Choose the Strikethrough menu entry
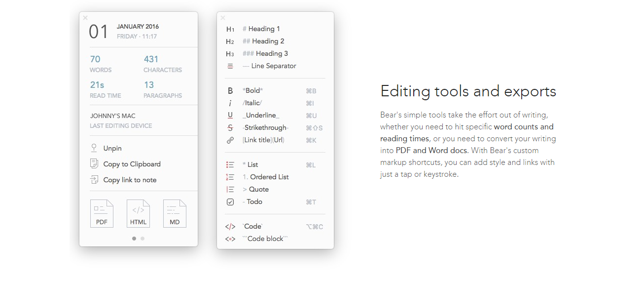This screenshot has height=281, width=644. coord(266,128)
